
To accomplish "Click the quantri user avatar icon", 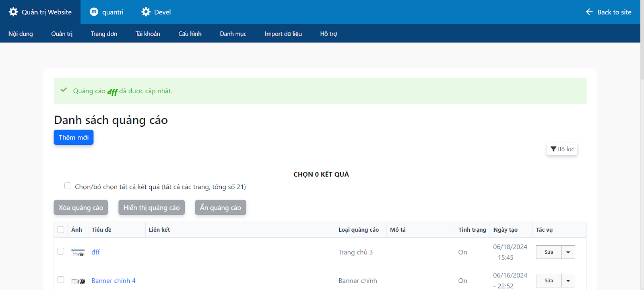I will pyautogui.click(x=94, y=12).
